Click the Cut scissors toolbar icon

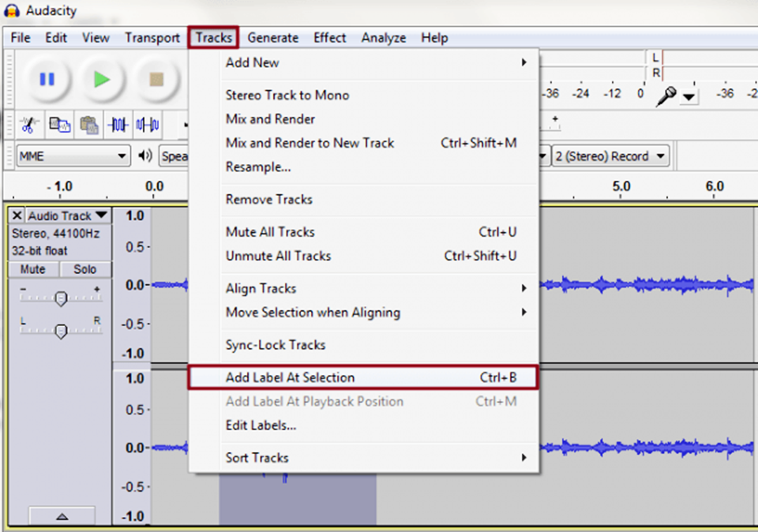pyautogui.click(x=28, y=125)
